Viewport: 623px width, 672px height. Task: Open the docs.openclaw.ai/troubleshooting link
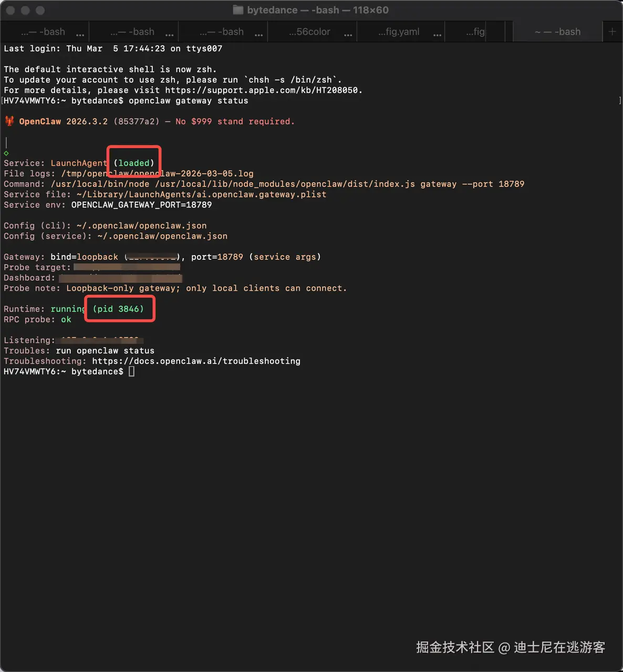click(x=196, y=361)
